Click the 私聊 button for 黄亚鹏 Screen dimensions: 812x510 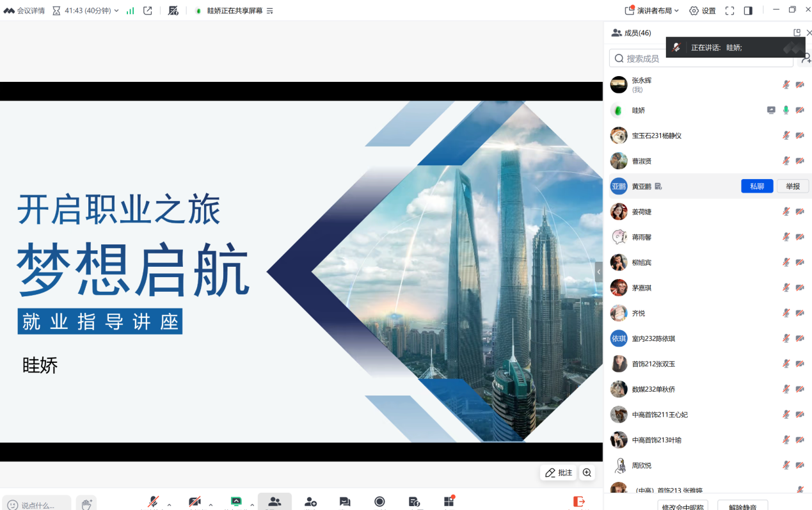point(757,186)
